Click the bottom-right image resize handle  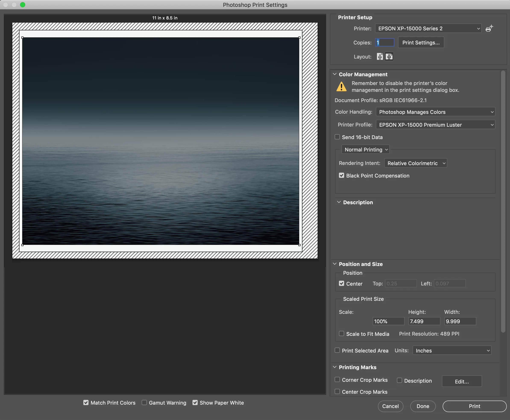point(299,245)
